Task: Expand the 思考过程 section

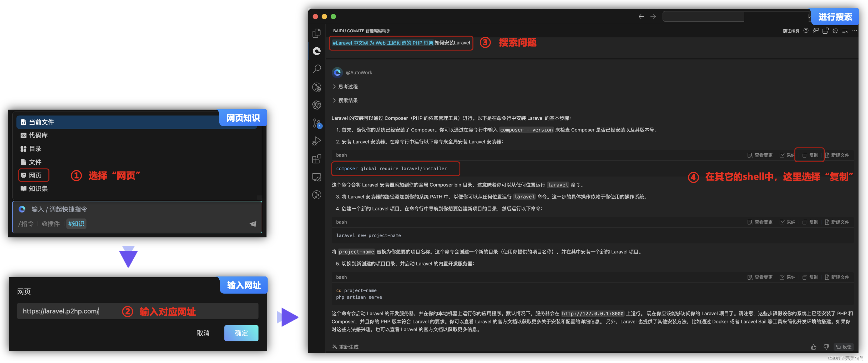Action: 345,87
